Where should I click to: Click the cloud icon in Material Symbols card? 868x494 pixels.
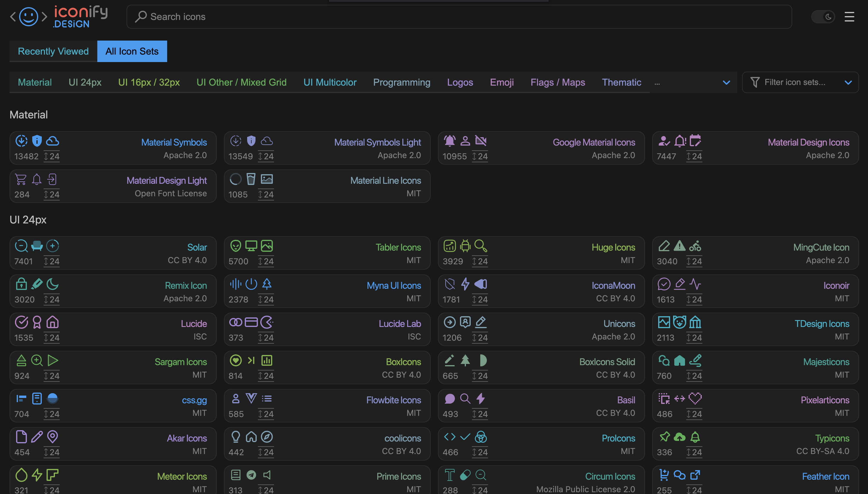point(52,141)
